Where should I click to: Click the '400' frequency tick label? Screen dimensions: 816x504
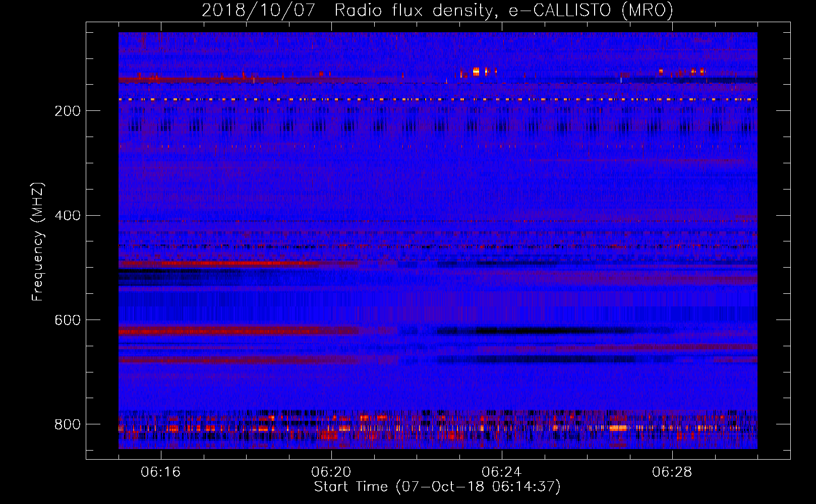click(x=68, y=216)
